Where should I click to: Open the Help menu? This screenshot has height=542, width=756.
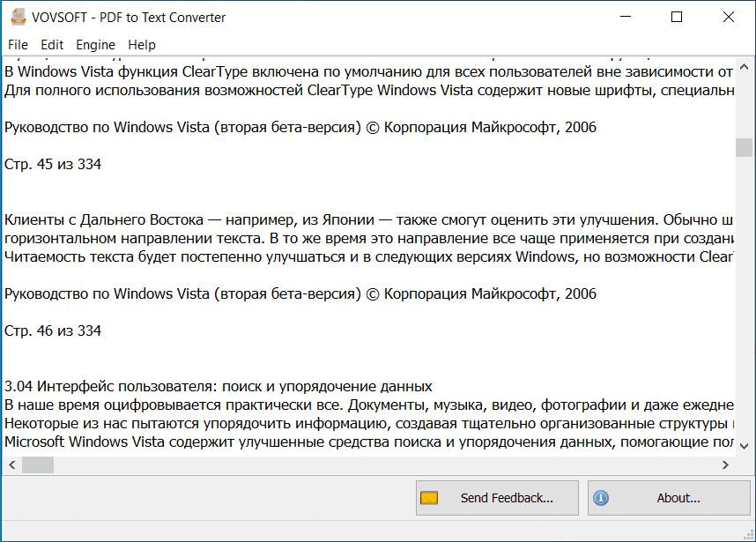141,44
